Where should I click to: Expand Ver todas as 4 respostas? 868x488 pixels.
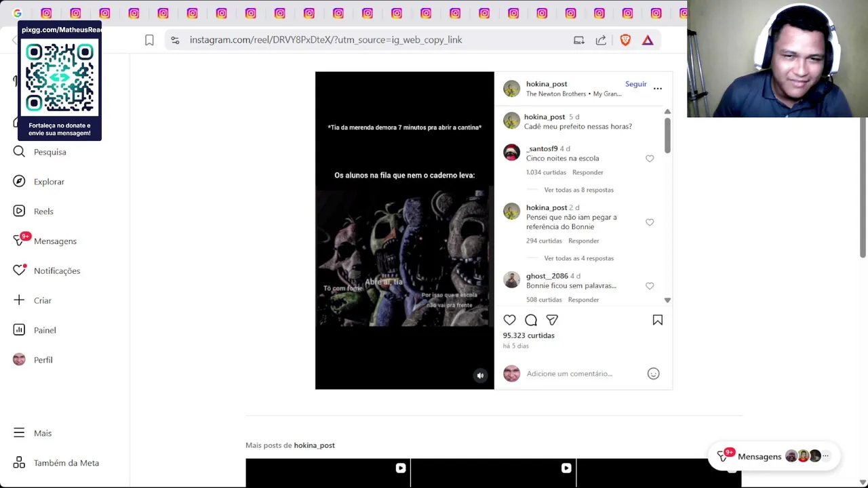[x=578, y=258]
